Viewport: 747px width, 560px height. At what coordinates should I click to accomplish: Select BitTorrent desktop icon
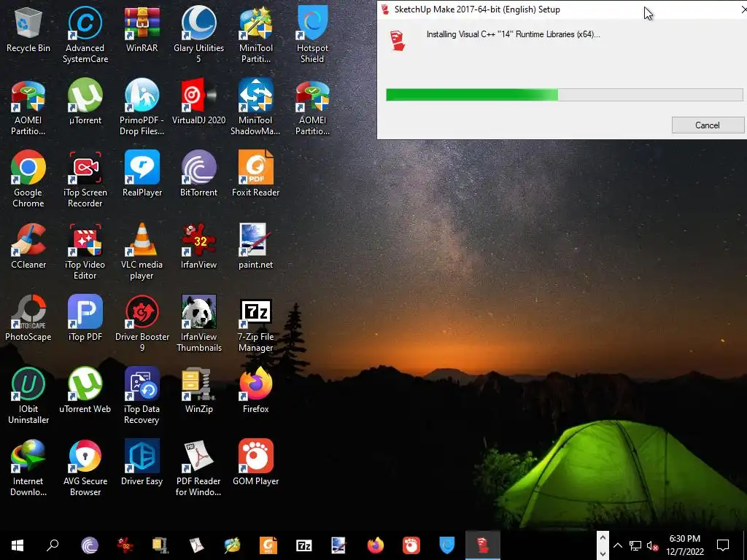pos(198,174)
